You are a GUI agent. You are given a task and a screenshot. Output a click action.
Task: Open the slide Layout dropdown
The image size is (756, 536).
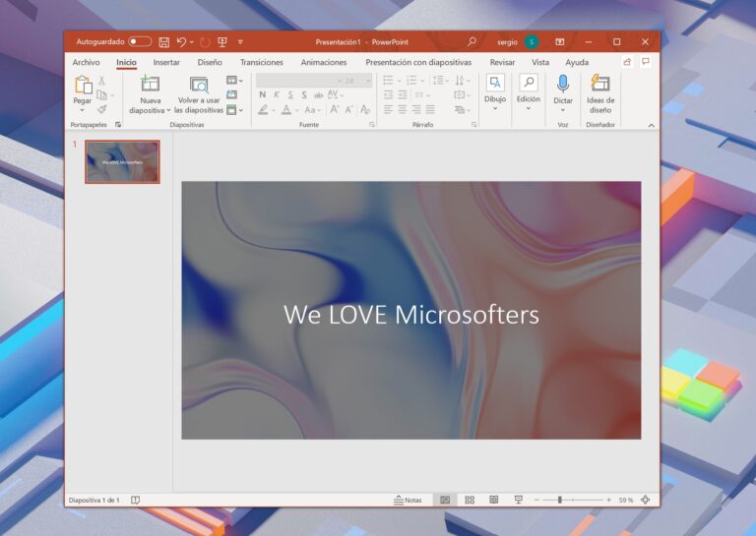pyautogui.click(x=235, y=81)
